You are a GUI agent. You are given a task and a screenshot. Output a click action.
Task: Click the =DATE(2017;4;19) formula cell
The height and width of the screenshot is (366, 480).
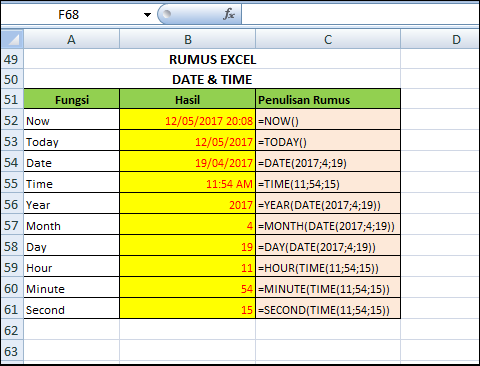pyautogui.click(x=328, y=162)
